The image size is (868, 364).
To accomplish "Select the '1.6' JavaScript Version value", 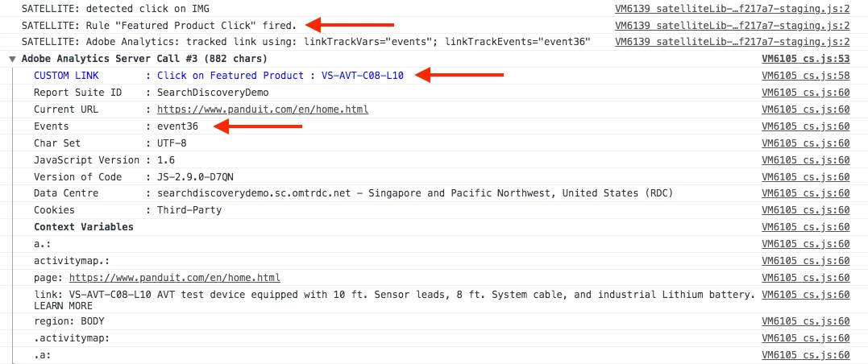I will tap(166, 160).
